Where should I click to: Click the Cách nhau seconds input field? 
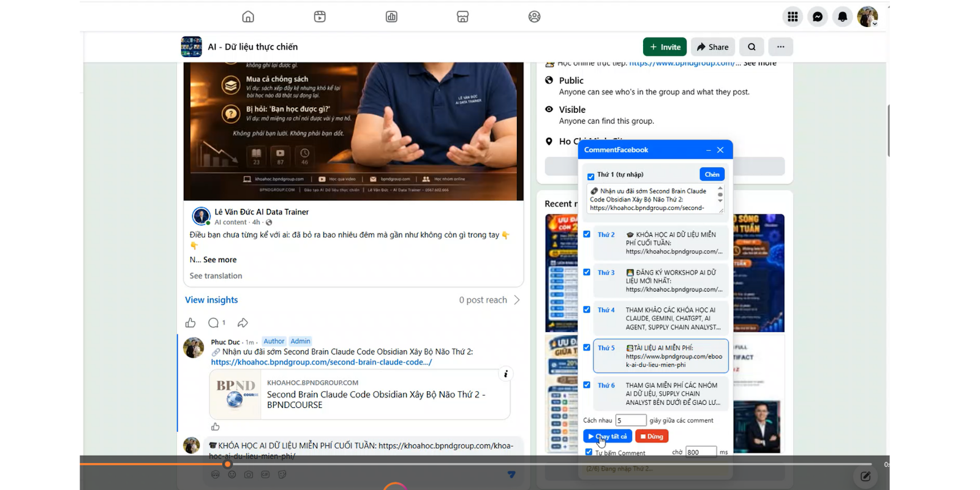(631, 420)
